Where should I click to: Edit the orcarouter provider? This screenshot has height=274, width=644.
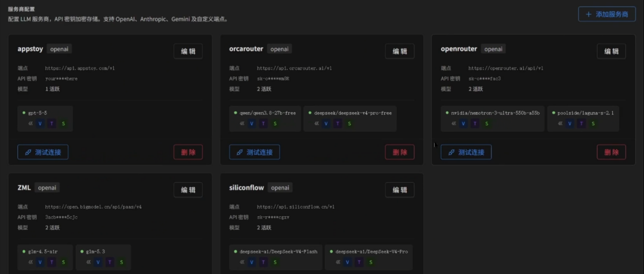coord(400,51)
